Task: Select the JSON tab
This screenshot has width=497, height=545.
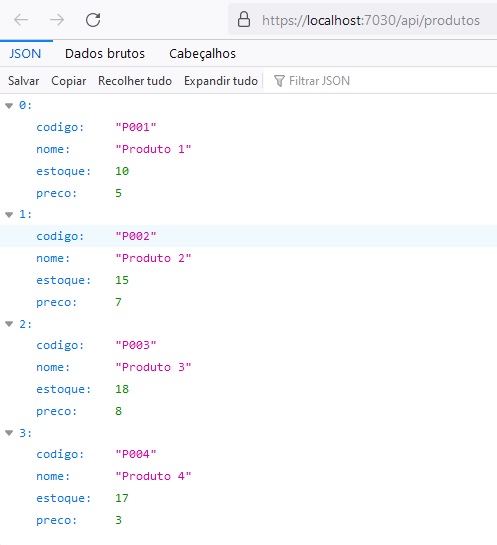Action: pos(25,54)
